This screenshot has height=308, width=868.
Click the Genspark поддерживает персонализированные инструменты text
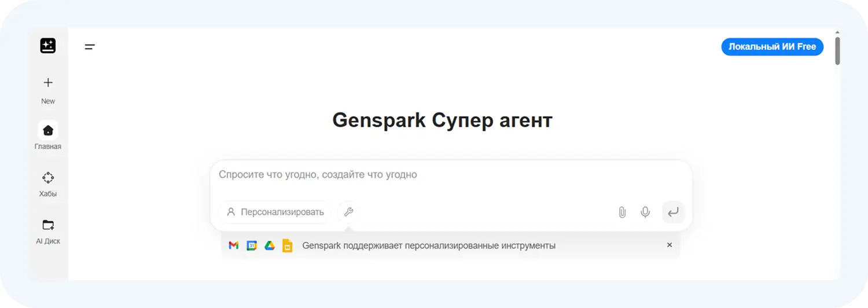(429, 245)
